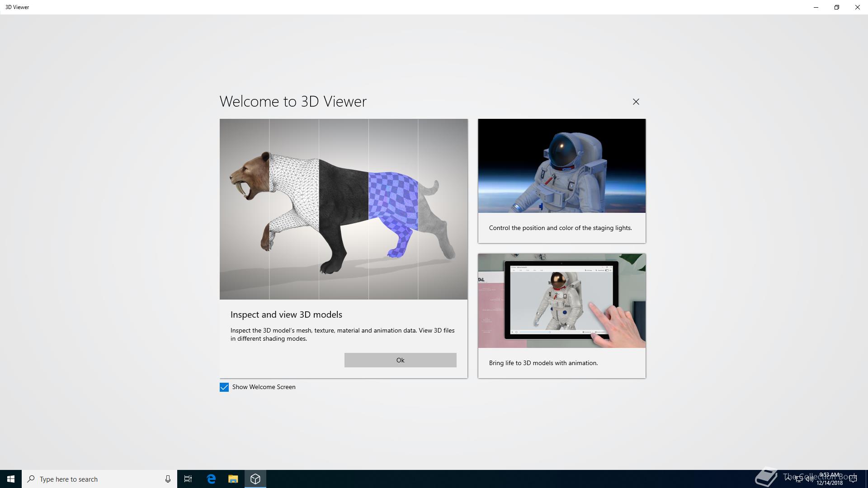The width and height of the screenshot is (868, 488).
Task: Open Task View from taskbar
Action: click(188, 479)
